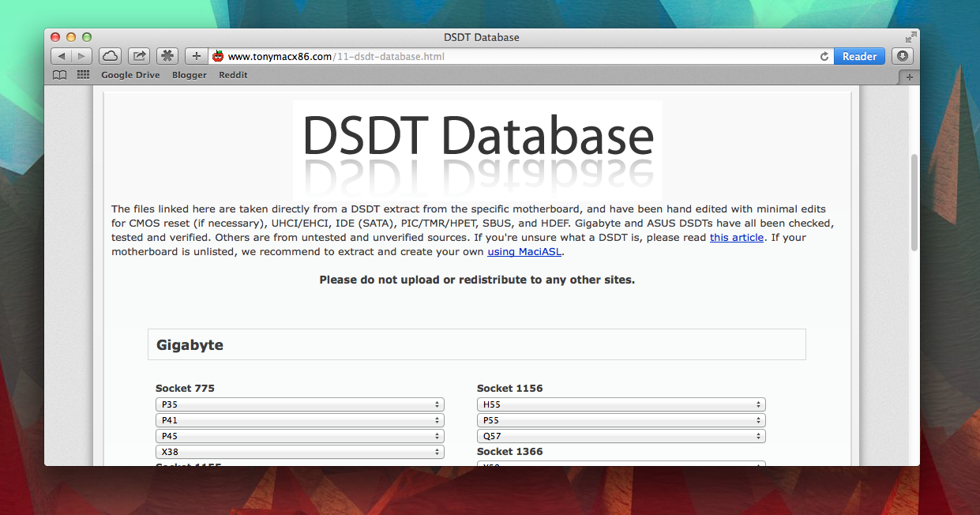This screenshot has height=515, width=980.
Task: Click the "Socket 775" label
Action: 185,389
